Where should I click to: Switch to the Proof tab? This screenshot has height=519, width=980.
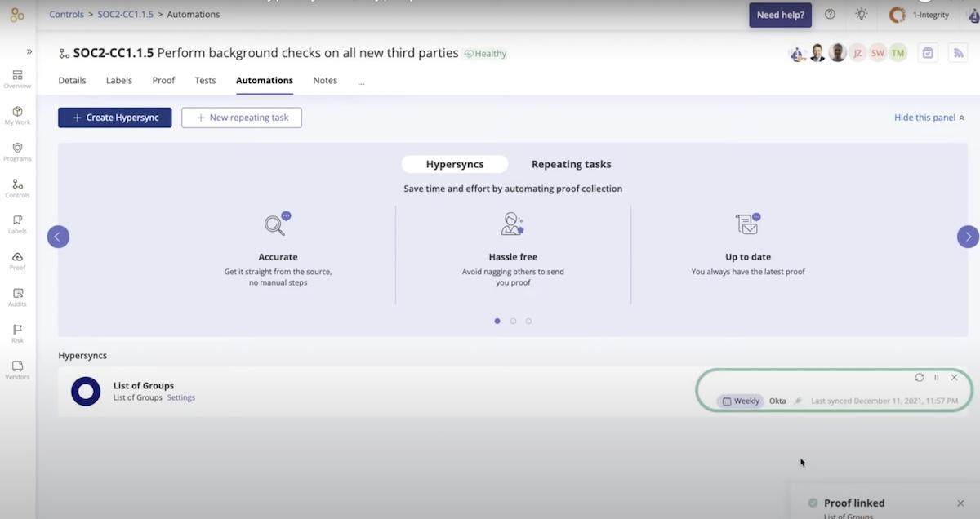(x=163, y=81)
